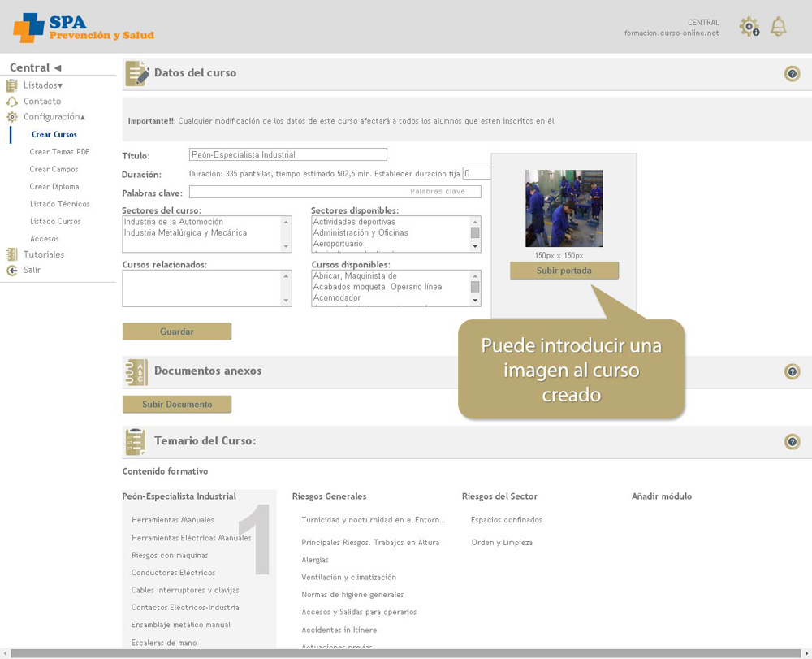Select Acomodador in available courses
The height and width of the screenshot is (659, 812).
(337, 297)
